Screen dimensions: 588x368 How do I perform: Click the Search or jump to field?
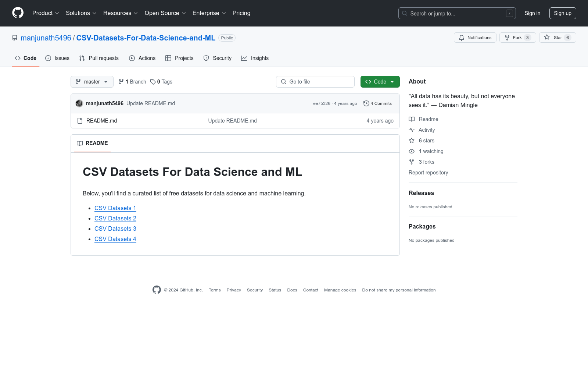457,13
